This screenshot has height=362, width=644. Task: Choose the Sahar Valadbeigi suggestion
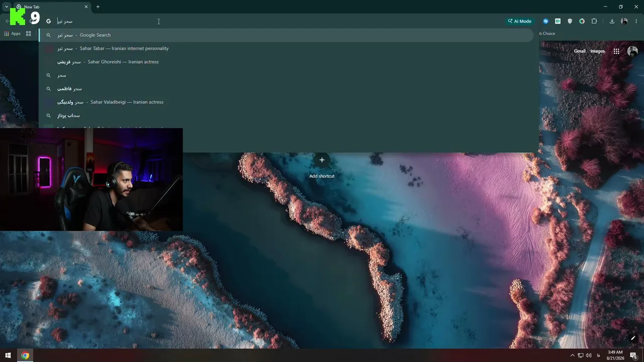tap(286, 102)
